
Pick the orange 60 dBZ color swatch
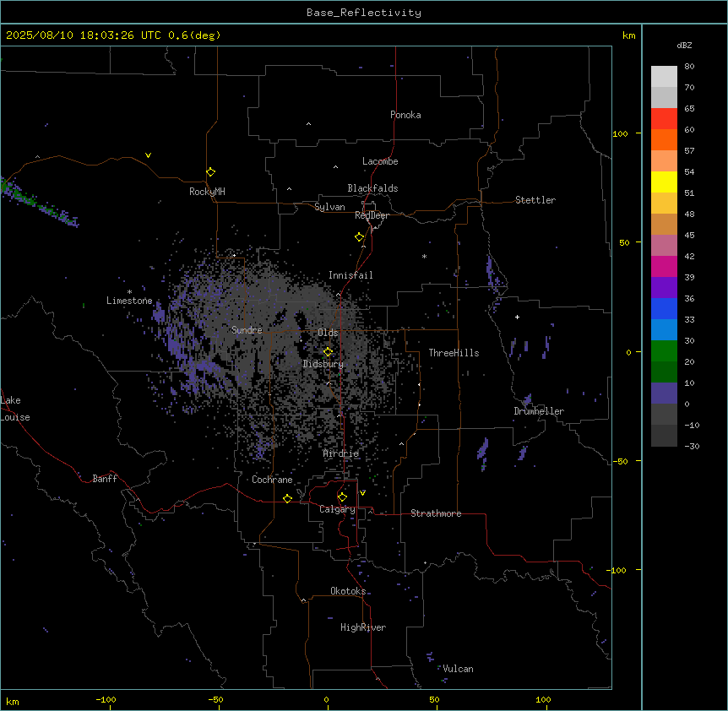[664, 139]
